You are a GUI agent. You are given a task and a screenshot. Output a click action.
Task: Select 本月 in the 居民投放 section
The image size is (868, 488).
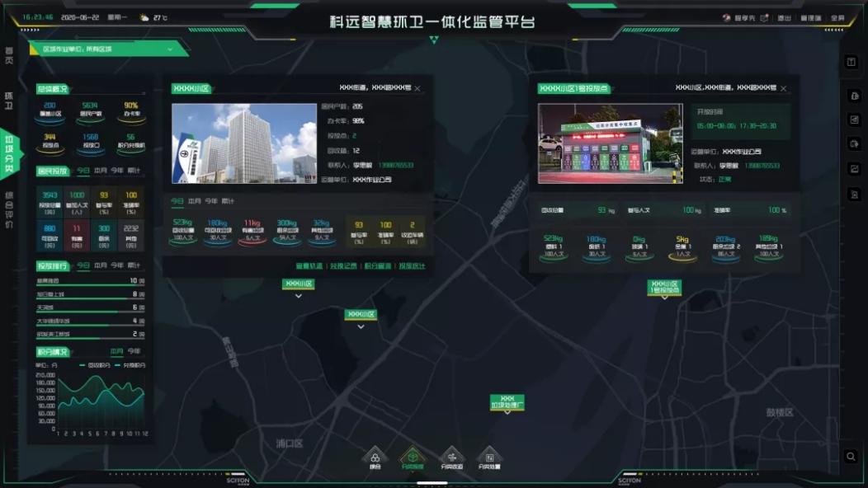click(x=101, y=171)
